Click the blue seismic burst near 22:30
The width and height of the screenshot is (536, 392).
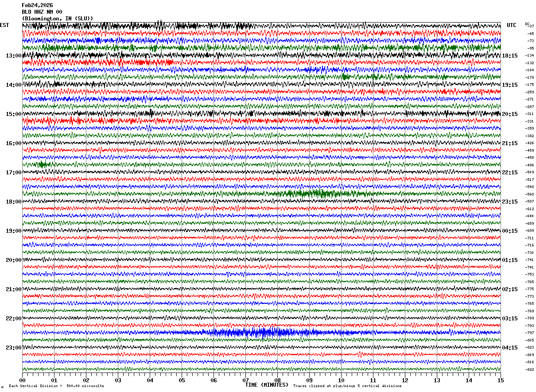click(261, 332)
